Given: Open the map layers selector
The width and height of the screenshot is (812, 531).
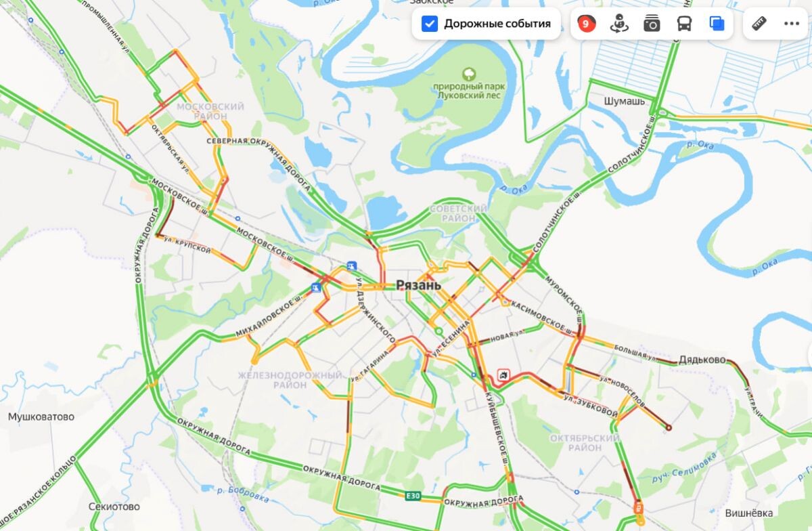Looking at the screenshot, I should (717, 24).
